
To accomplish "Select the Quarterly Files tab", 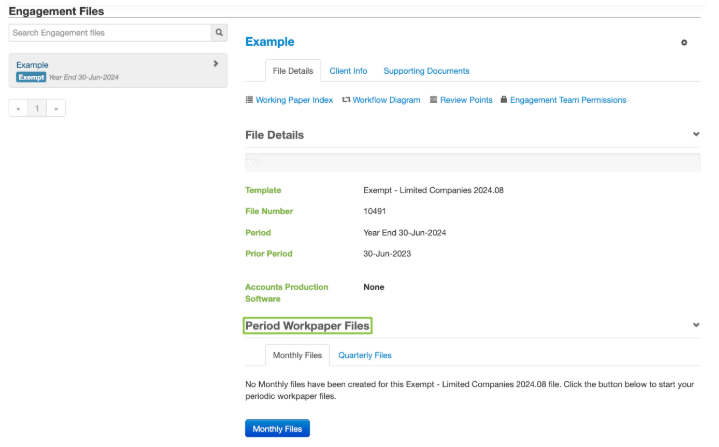I will pyautogui.click(x=365, y=355).
